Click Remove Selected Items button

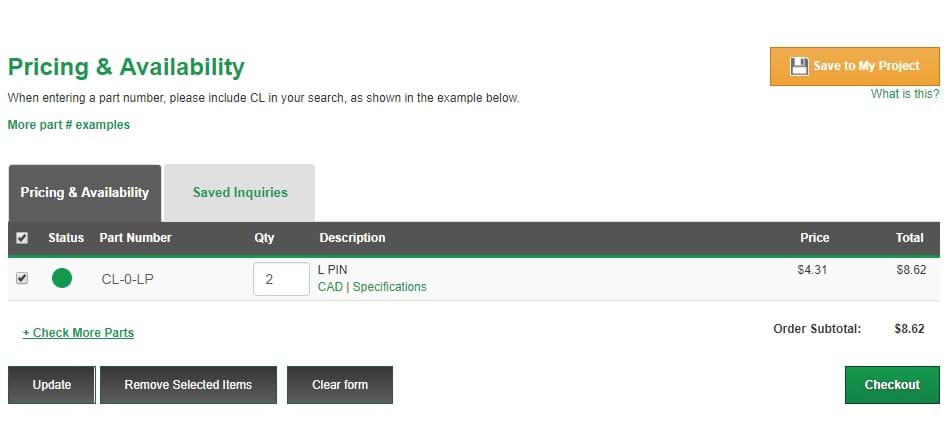pyautogui.click(x=188, y=384)
